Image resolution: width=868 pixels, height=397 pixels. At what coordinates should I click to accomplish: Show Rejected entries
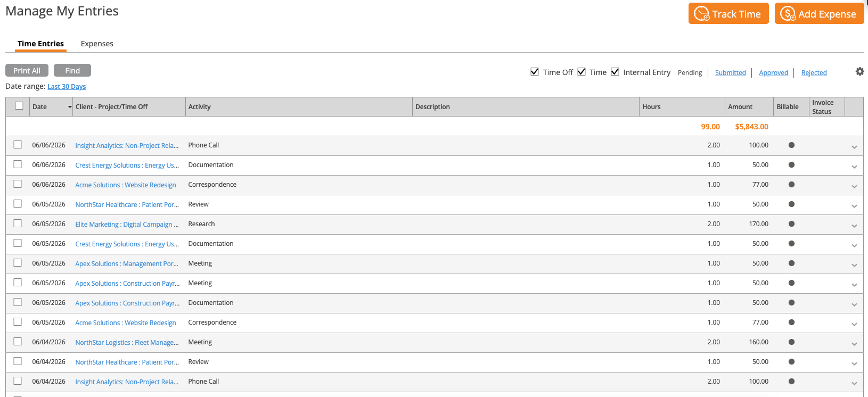[814, 73]
